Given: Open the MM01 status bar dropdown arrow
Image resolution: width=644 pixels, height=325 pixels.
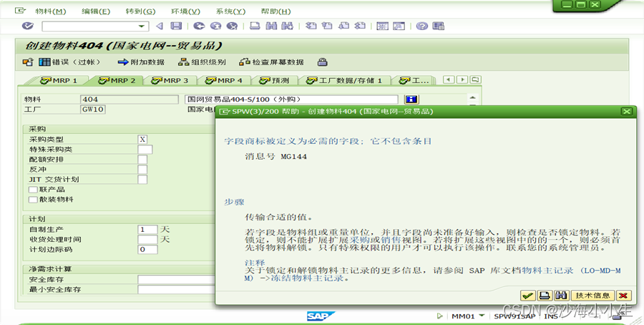Looking at the screenshot, I should point(482,316).
